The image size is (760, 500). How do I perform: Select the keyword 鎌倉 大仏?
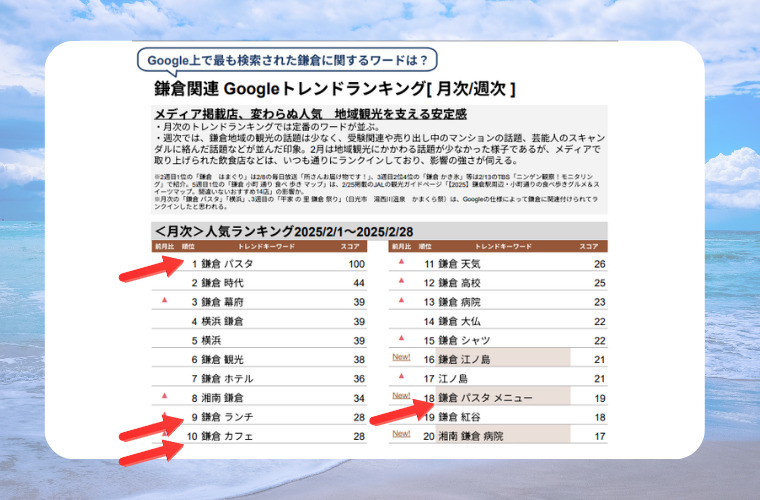click(x=459, y=321)
